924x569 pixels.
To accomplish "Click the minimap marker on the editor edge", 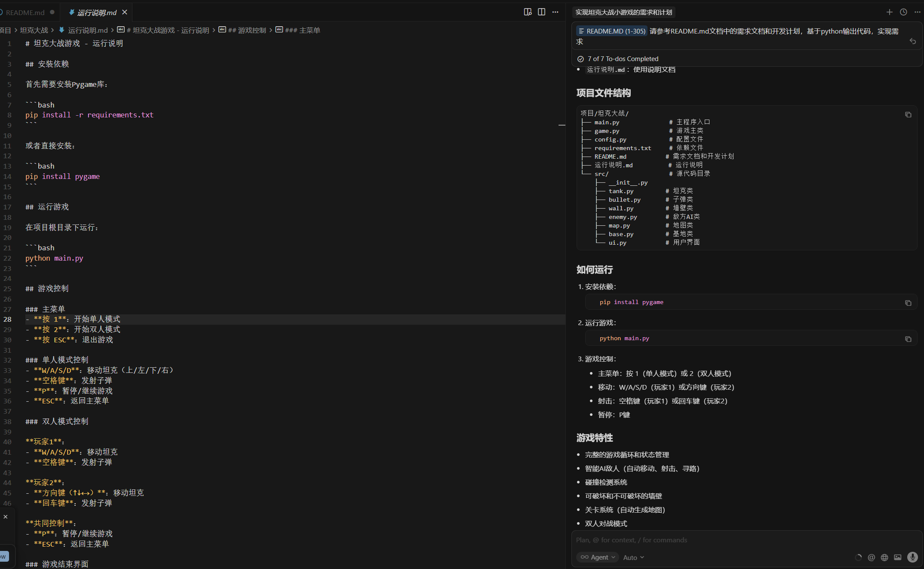I will pyautogui.click(x=562, y=125).
